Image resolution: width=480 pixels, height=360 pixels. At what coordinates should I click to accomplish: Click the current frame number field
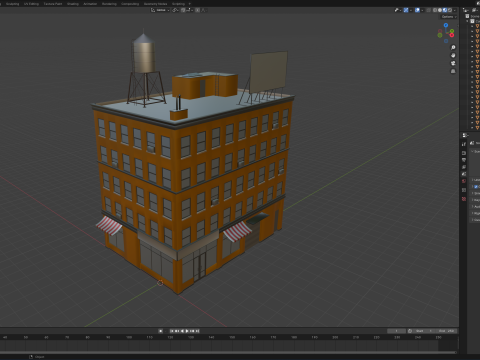397,331
